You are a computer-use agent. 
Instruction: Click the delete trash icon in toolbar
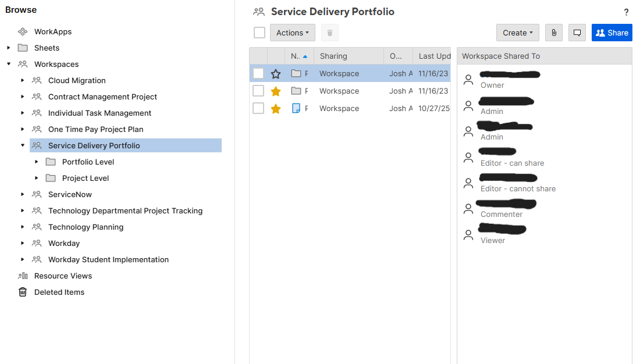pyautogui.click(x=330, y=33)
